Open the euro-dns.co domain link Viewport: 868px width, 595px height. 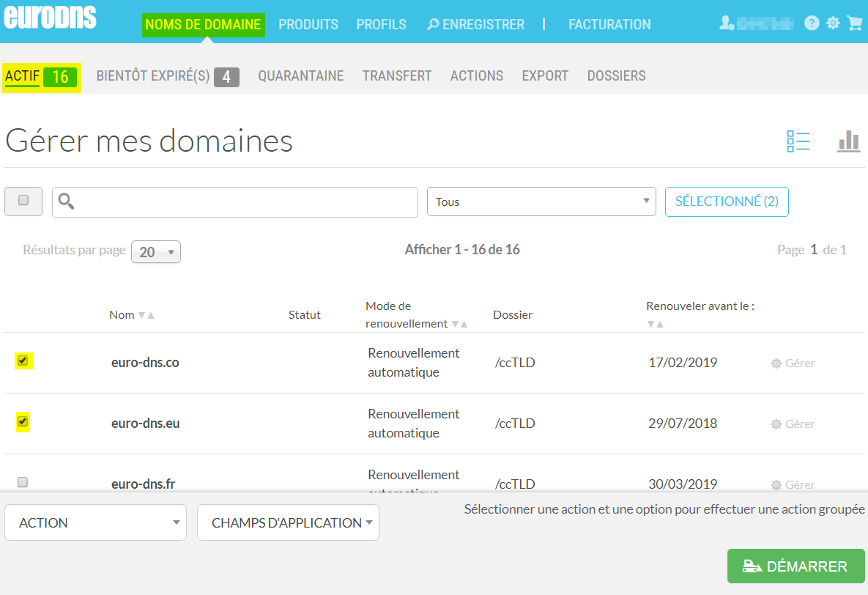click(x=145, y=362)
